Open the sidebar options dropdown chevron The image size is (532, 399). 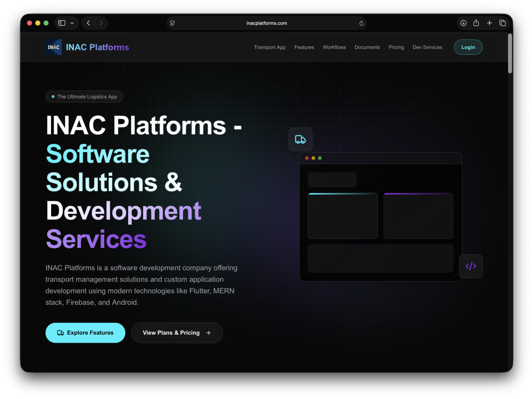[72, 23]
